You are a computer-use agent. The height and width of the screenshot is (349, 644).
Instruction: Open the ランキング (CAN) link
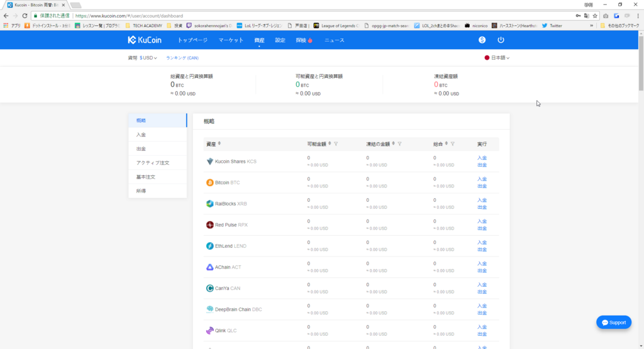click(x=182, y=58)
